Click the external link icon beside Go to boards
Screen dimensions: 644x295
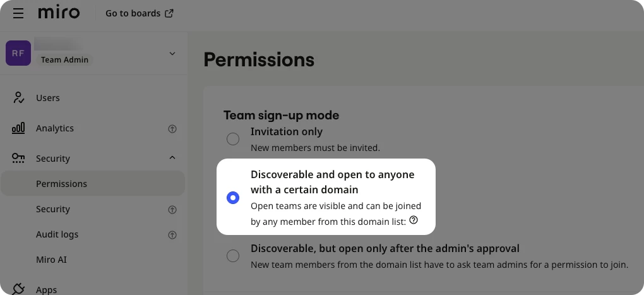click(169, 13)
